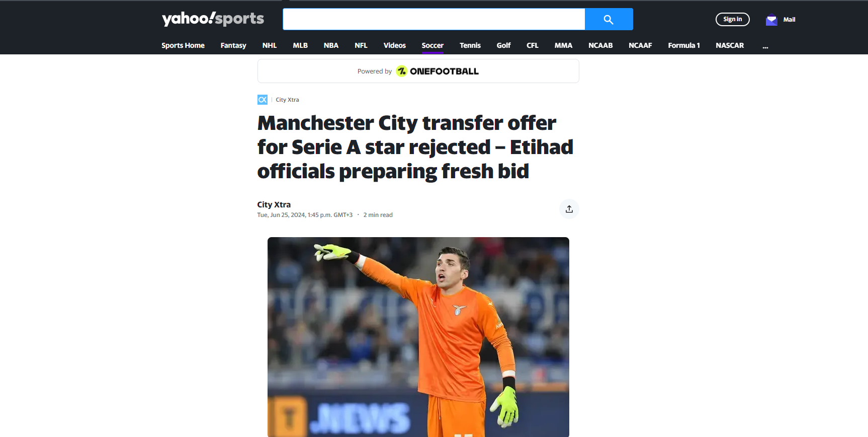Screen dimensions: 868x437
Task: Open the Formula 1 section
Action: (684, 45)
